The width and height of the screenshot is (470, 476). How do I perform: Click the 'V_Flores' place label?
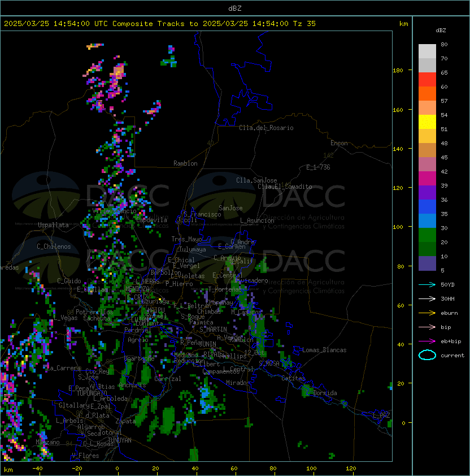(x=85, y=456)
